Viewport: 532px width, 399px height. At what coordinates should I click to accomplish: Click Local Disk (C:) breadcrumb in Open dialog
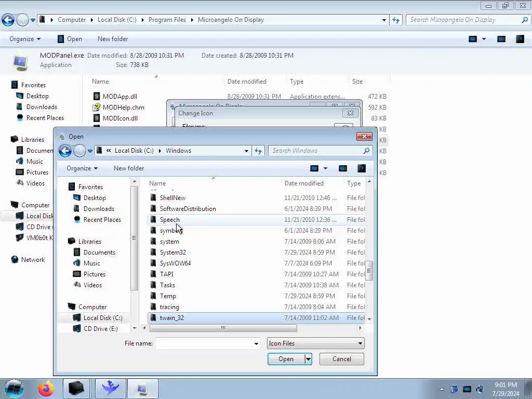tap(134, 151)
